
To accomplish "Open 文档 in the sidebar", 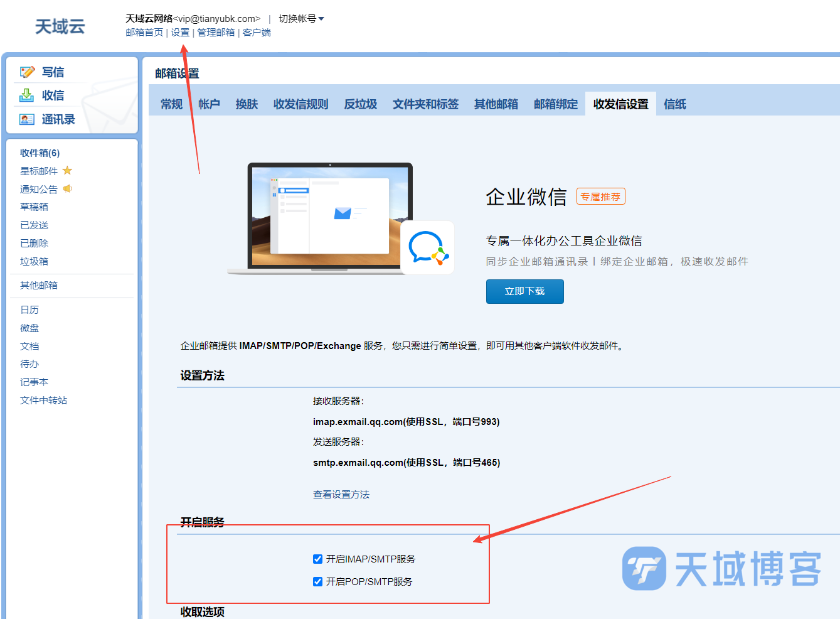I will 29,347.
